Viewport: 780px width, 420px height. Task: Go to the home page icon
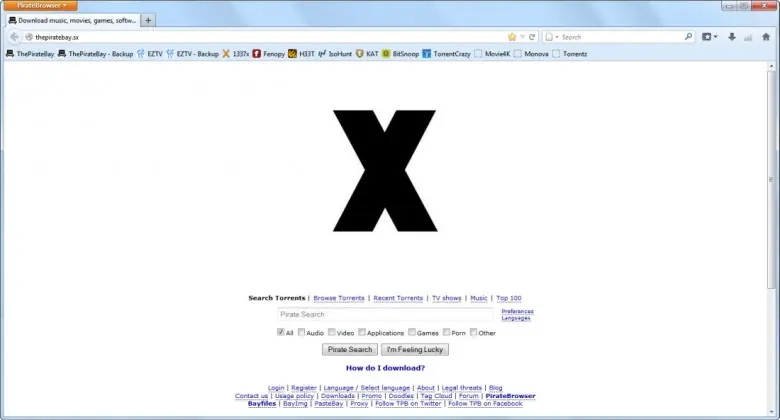pos(766,37)
